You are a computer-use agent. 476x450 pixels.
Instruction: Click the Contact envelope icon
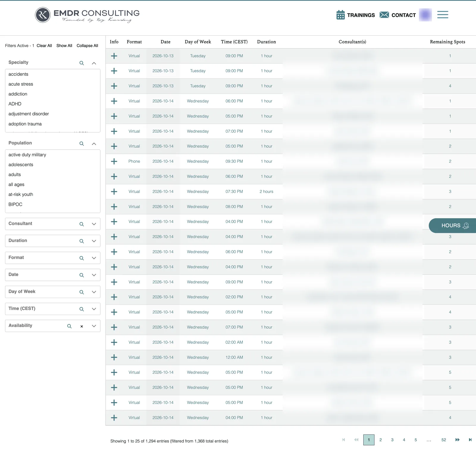point(384,15)
